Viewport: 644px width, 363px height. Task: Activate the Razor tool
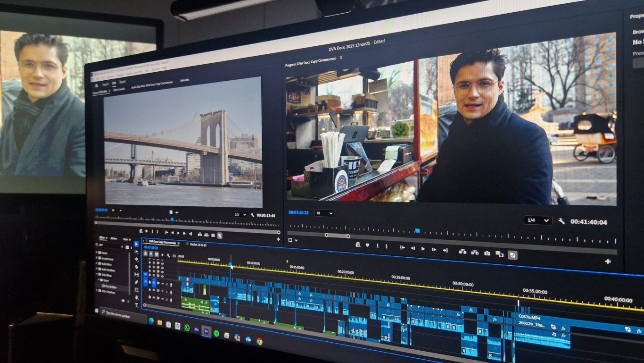(x=137, y=267)
